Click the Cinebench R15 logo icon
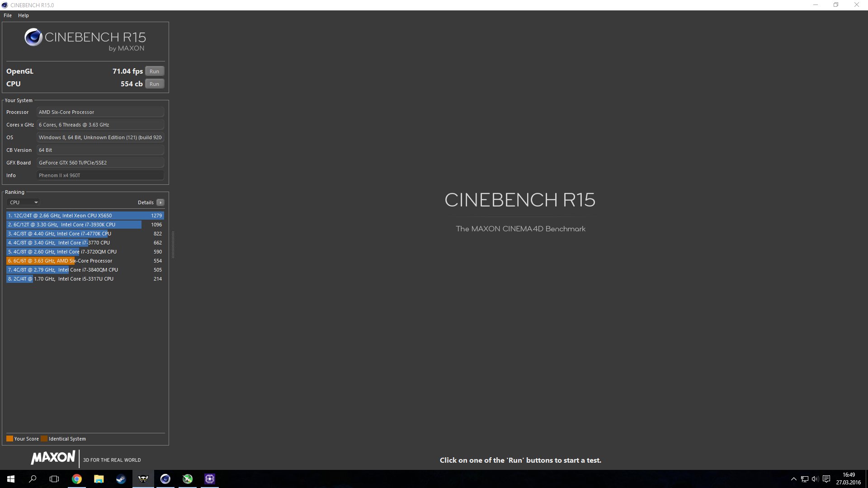This screenshot has width=868, height=488. coord(33,37)
